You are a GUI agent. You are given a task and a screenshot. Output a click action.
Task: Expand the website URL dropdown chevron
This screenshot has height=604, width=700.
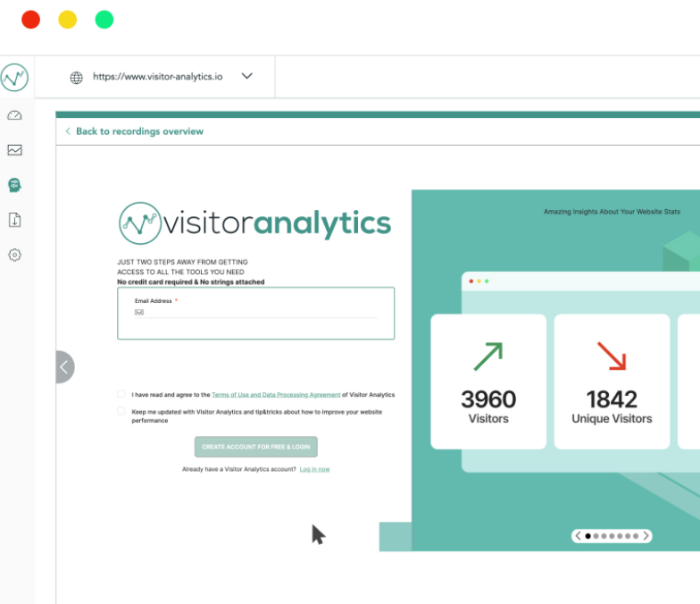[x=246, y=76]
